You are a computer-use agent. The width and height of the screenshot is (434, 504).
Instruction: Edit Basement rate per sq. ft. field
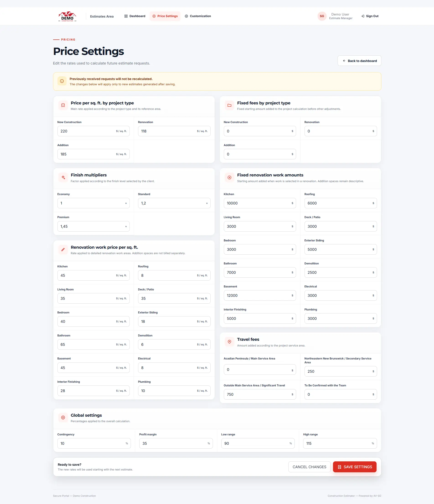[93, 368]
